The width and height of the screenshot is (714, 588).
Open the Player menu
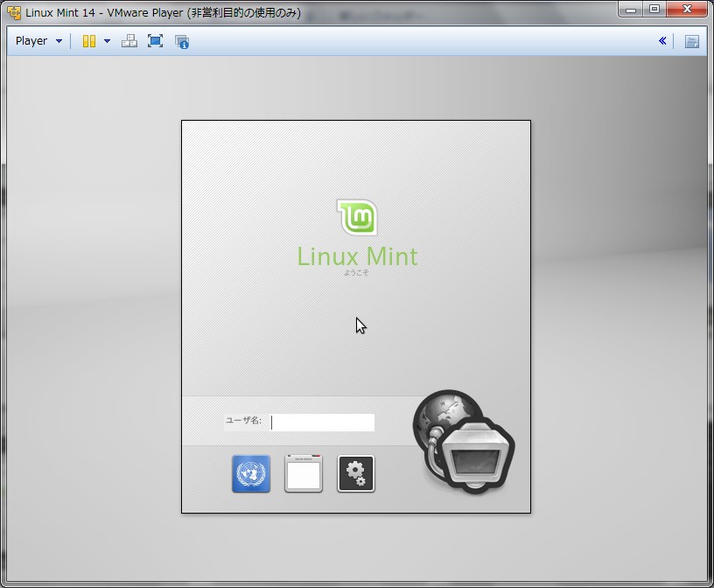31,40
